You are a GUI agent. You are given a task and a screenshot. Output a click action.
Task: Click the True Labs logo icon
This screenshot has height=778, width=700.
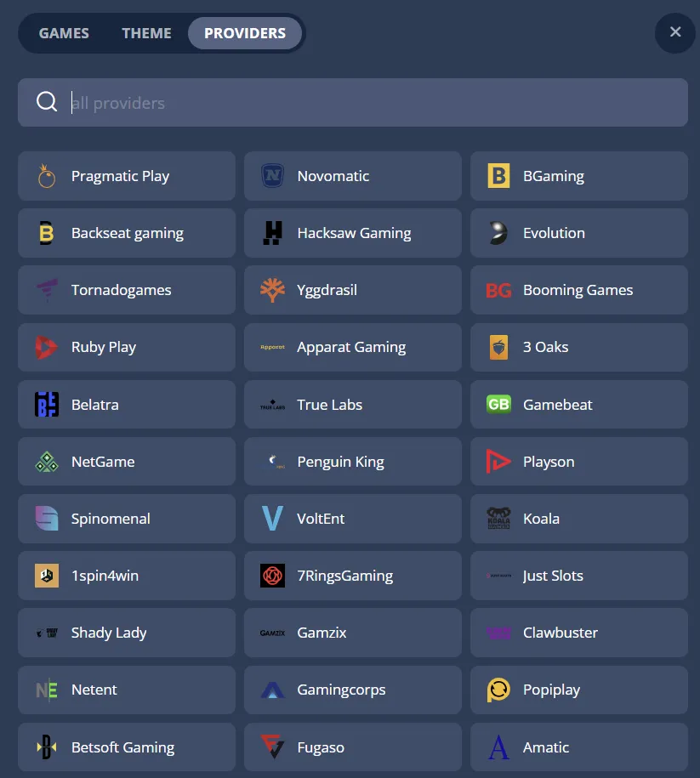pyautogui.click(x=272, y=405)
